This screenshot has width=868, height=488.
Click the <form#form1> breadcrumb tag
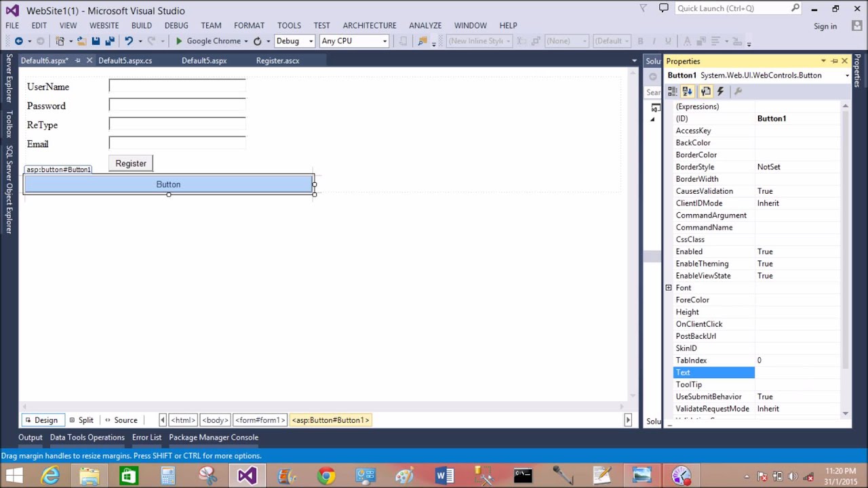click(x=260, y=420)
